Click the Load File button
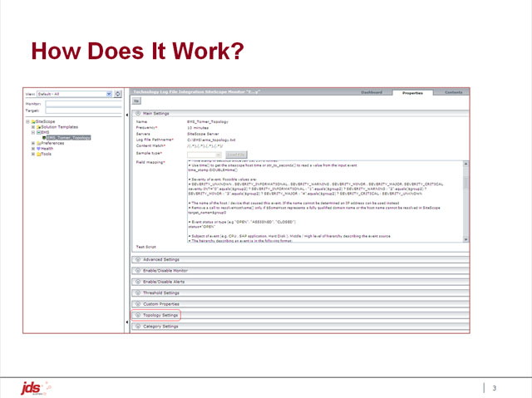This screenshot has width=532, height=398. click(x=236, y=155)
